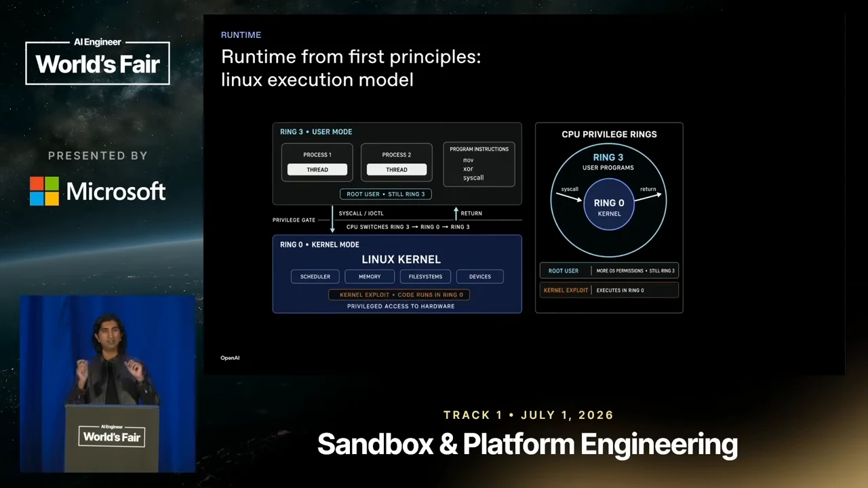Click 'PRIVILEGED ACCESS TO HARDWARE' text

(401, 306)
